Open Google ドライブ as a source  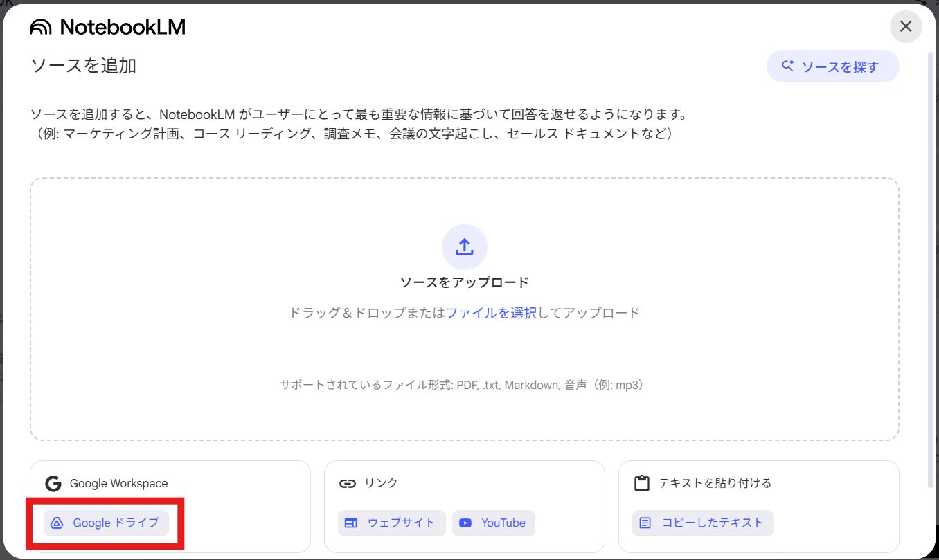[105, 523]
